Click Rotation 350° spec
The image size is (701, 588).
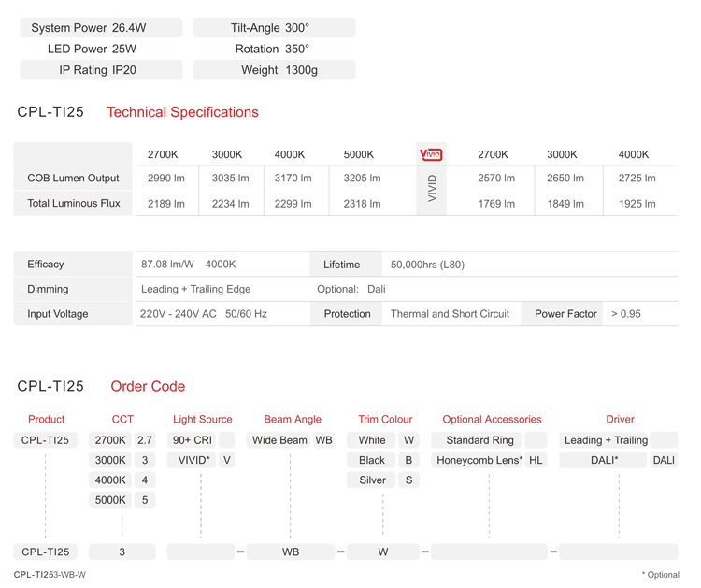point(272,49)
